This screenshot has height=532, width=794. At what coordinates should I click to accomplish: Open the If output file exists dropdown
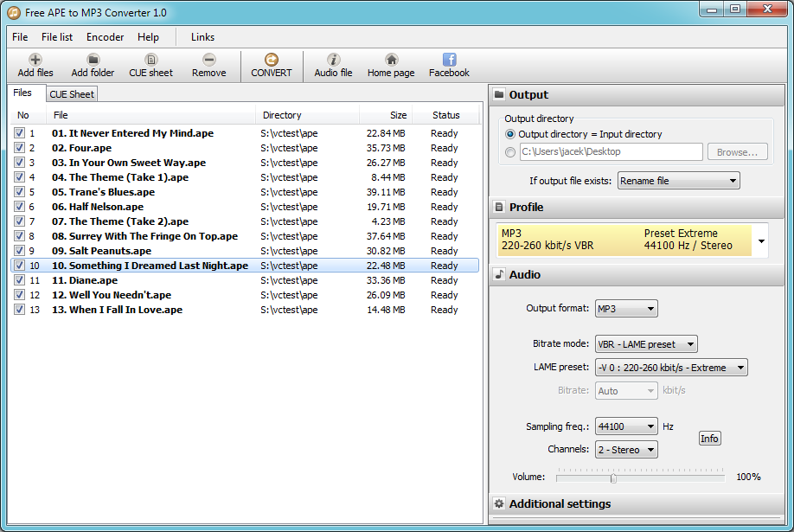[x=678, y=180]
